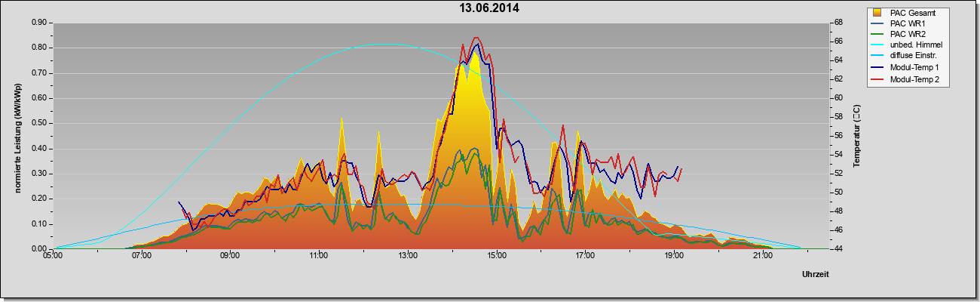Click the 0.90 power axis label
The width and height of the screenshot is (980, 302).
click(x=39, y=23)
